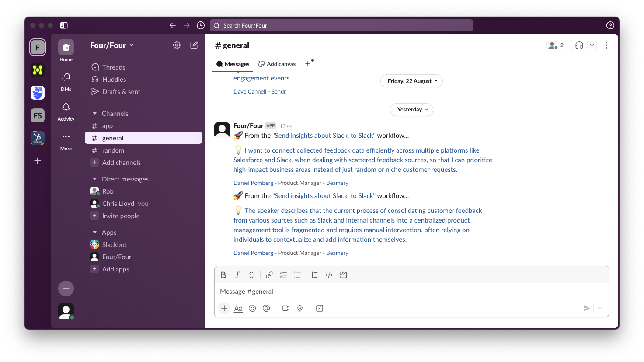Open schedule send options arrow
This screenshot has width=644, height=362.
tap(600, 308)
